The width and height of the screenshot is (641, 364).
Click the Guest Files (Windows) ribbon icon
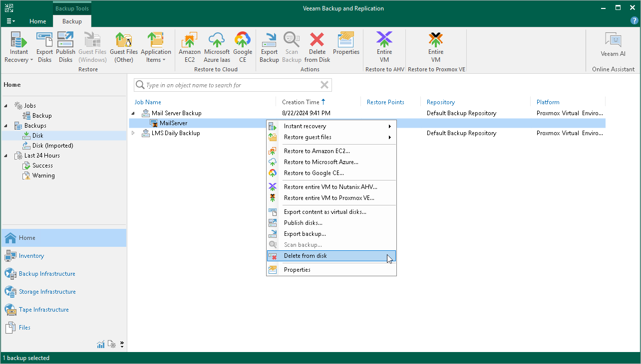(x=92, y=47)
